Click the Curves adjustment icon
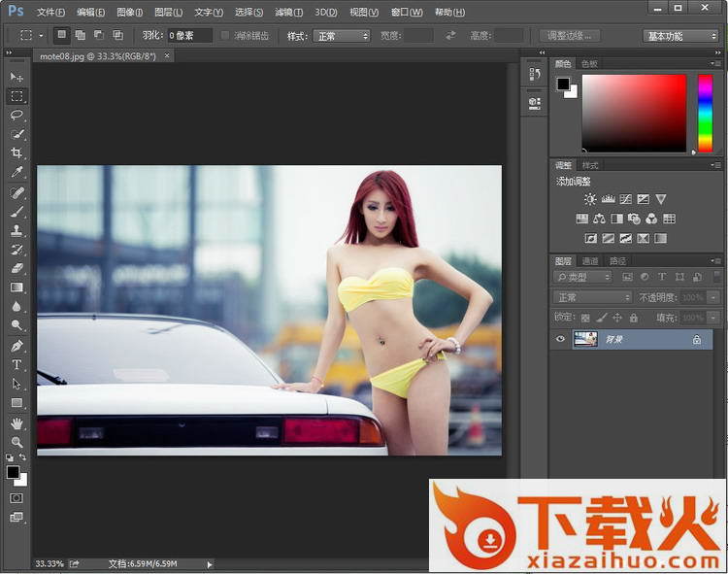This screenshot has width=728, height=574. 625,199
